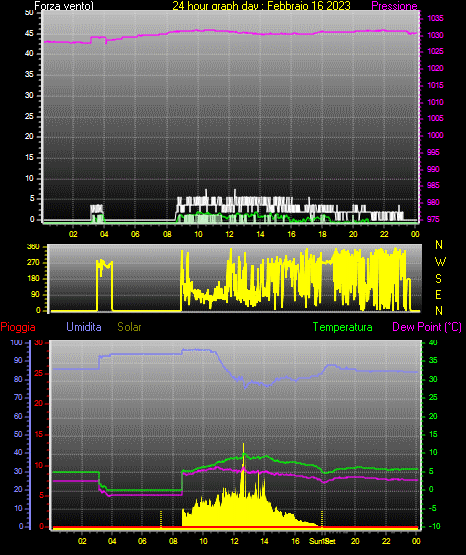Click pressure axis value 990
466x555 pixels.
click(x=433, y=169)
